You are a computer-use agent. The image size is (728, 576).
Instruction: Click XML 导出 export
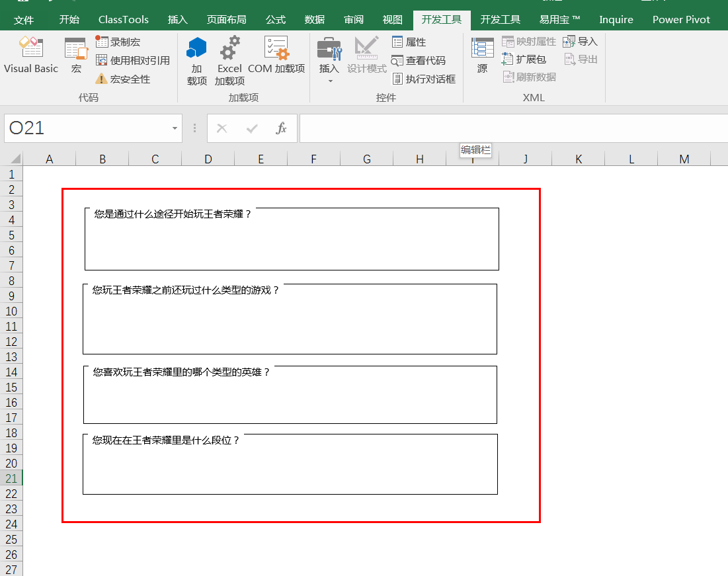580,60
